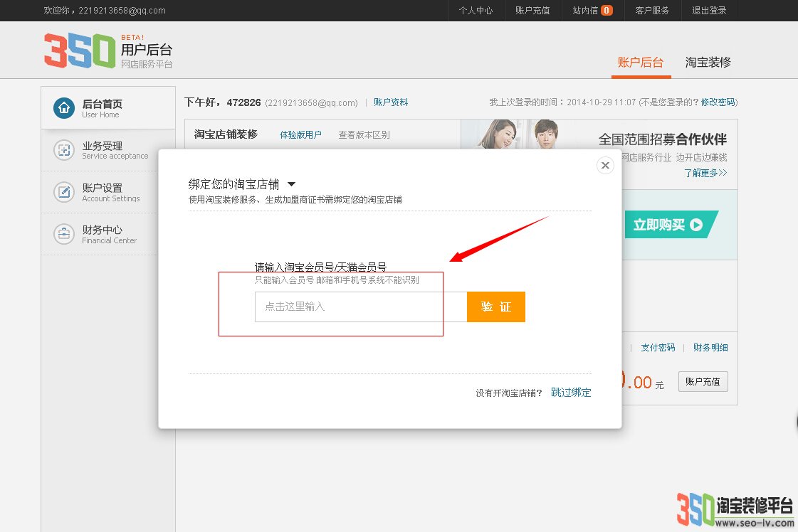Click the 查看版本区别 link
Image resolution: width=798 pixels, height=532 pixels.
(364, 135)
